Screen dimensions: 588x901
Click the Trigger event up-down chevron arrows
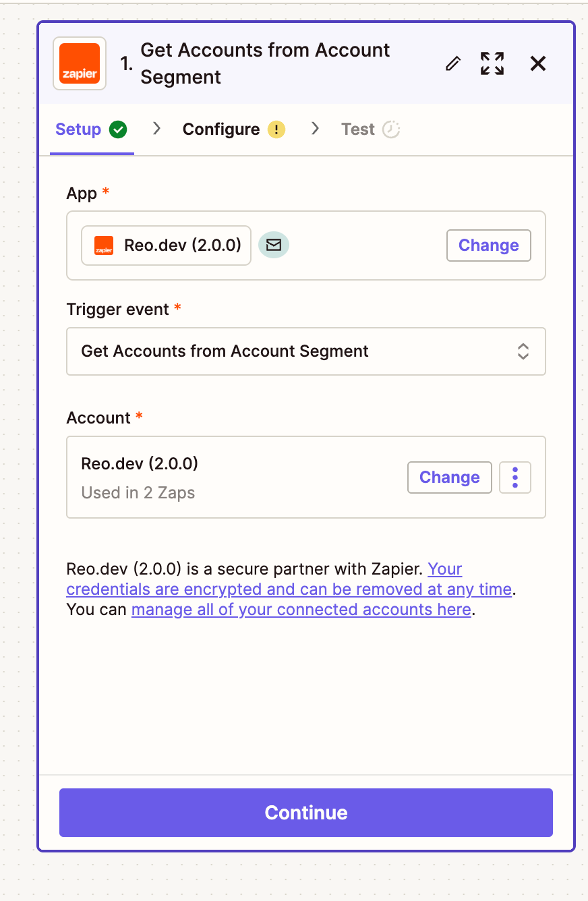tap(523, 351)
